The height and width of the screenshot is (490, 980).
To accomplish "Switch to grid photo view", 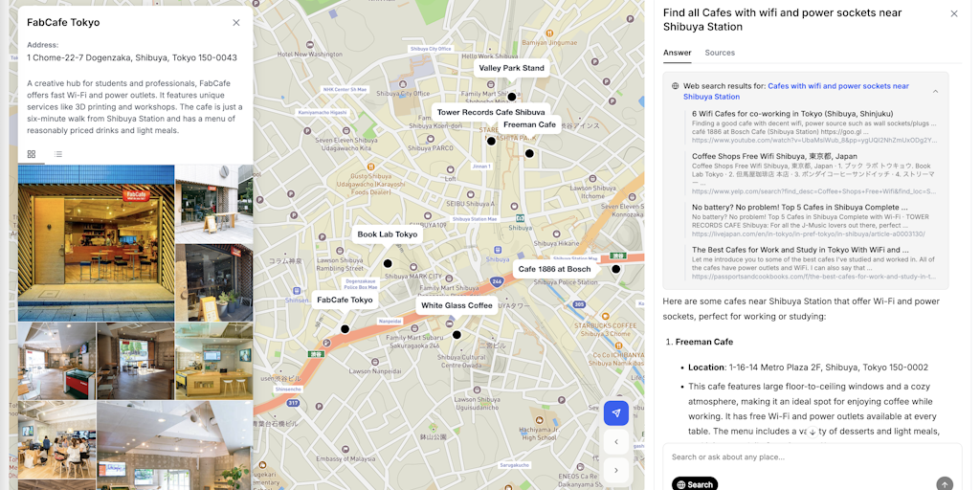I will coord(32,154).
